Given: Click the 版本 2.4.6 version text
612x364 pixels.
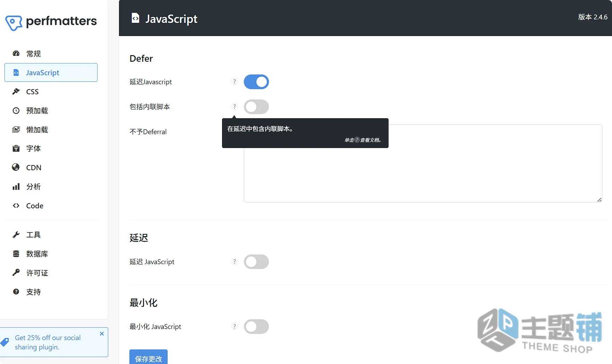Looking at the screenshot, I should click(x=593, y=17).
